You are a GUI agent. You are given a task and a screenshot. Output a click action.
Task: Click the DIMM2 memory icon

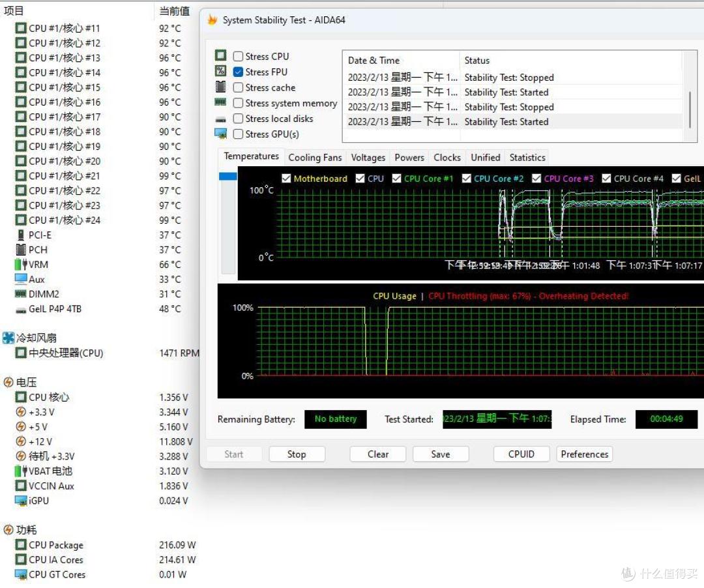21,294
